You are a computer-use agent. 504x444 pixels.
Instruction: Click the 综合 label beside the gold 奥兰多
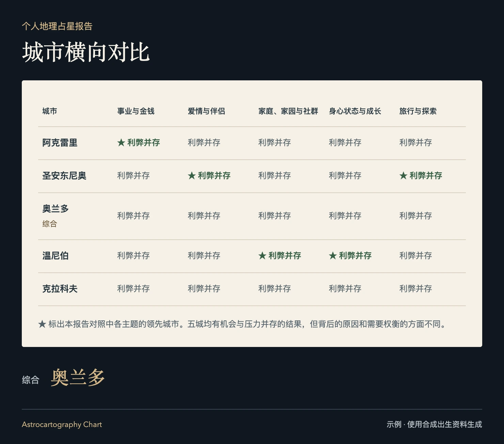pos(31,380)
